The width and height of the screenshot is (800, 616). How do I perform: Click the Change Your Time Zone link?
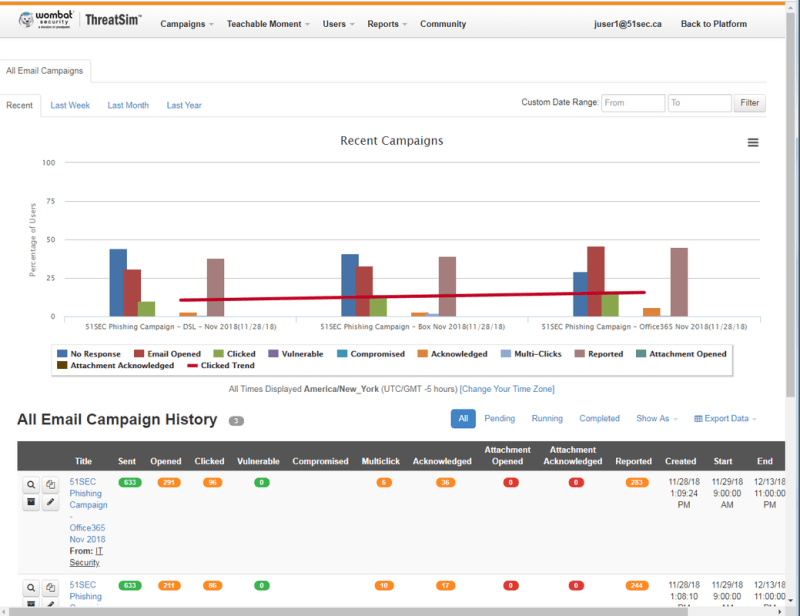507,389
